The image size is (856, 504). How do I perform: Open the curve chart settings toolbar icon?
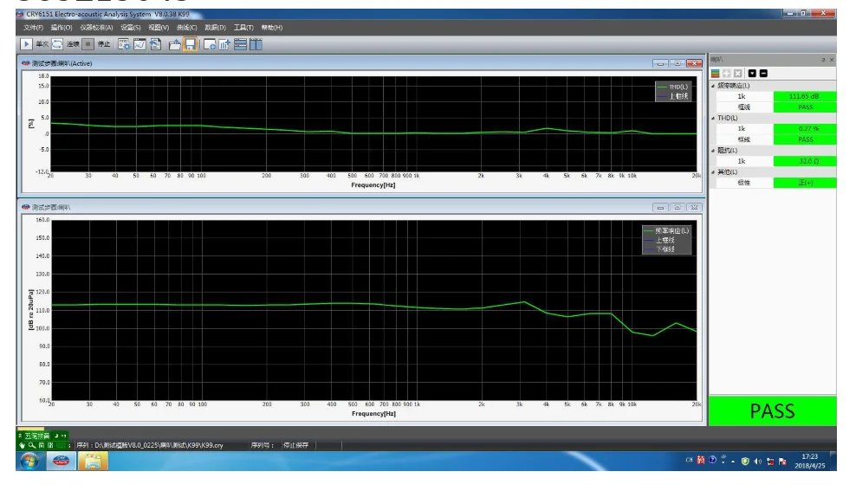[x=139, y=44]
